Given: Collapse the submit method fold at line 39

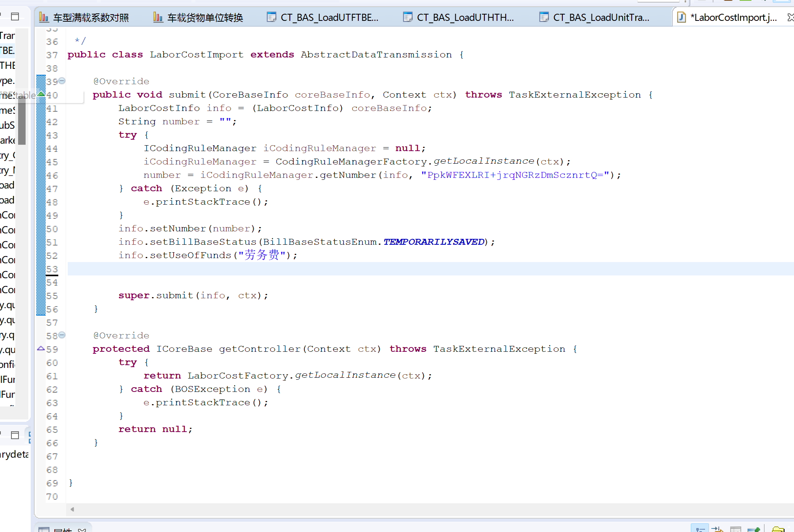Looking at the screenshot, I should click(62, 81).
